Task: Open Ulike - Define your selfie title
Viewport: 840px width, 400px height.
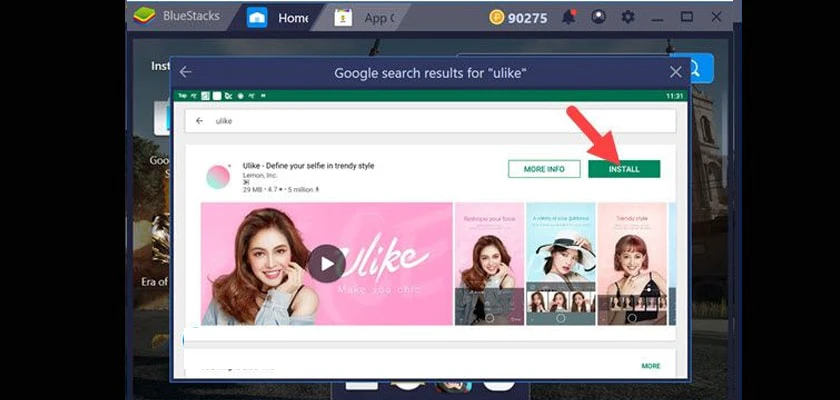Action: [308, 165]
